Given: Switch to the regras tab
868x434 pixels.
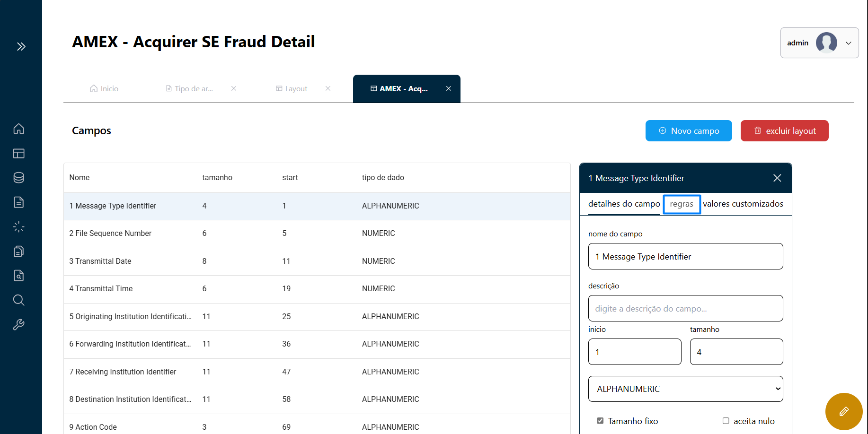Looking at the screenshot, I should [x=682, y=204].
